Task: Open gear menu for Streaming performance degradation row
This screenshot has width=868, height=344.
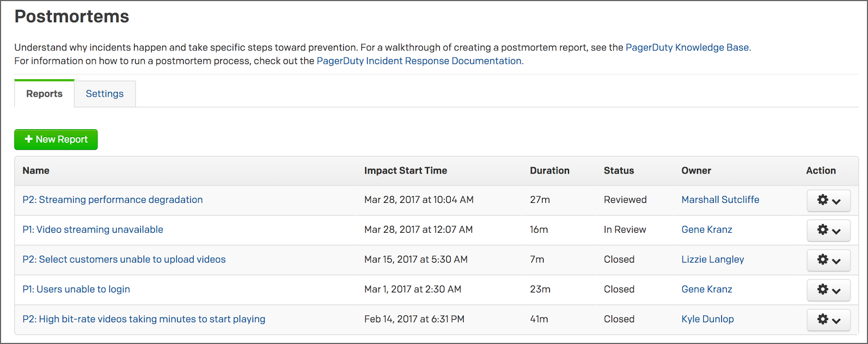Action: [x=828, y=200]
